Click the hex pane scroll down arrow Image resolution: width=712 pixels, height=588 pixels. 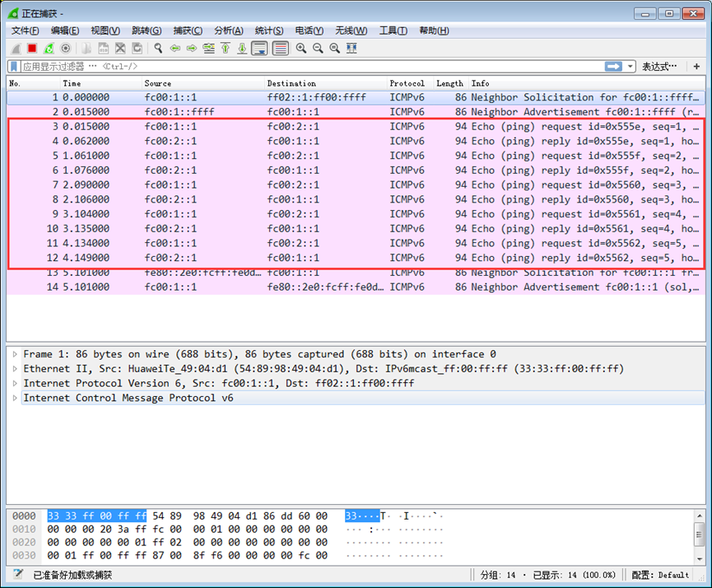click(x=700, y=558)
